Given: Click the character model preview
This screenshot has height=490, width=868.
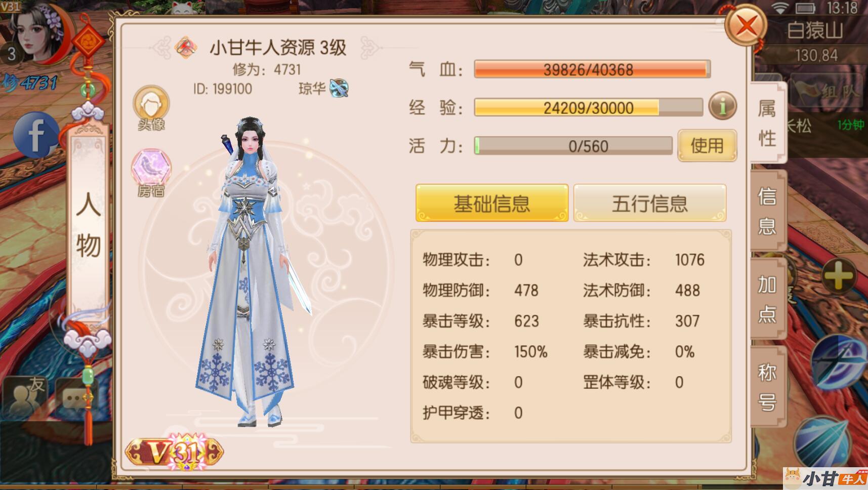Looking at the screenshot, I should pos(252,271).
